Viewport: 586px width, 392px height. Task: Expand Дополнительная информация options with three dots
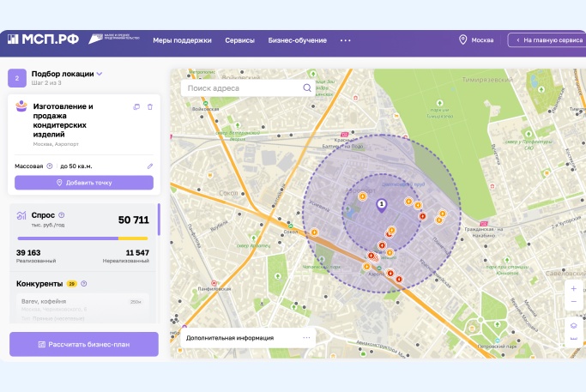tap(305, 338)
